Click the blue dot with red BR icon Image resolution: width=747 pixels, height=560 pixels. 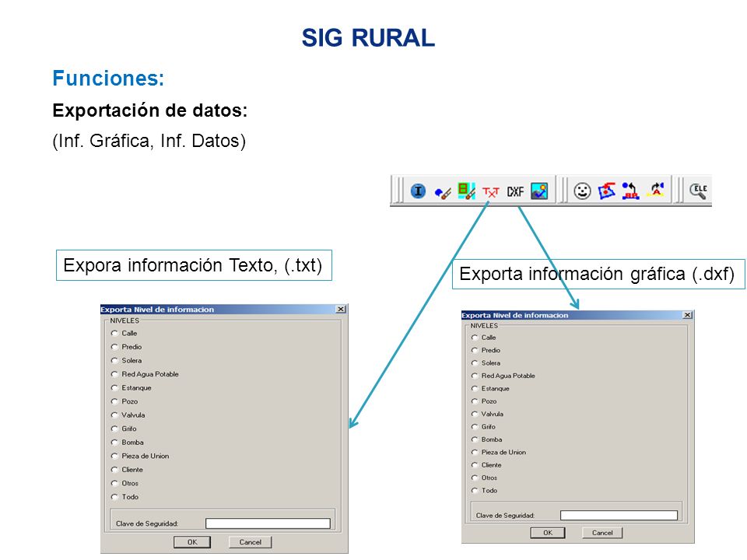(x=630, y=191)
